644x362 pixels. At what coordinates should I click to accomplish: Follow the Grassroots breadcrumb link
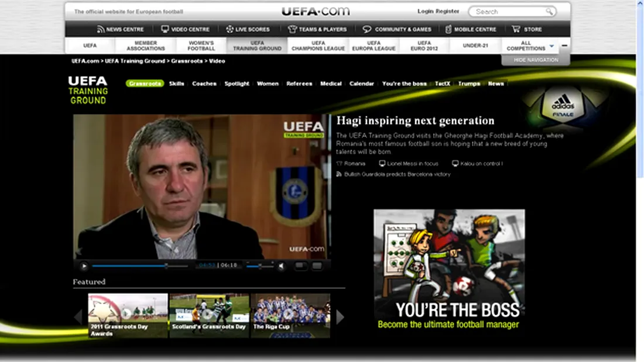coord(187,61)
